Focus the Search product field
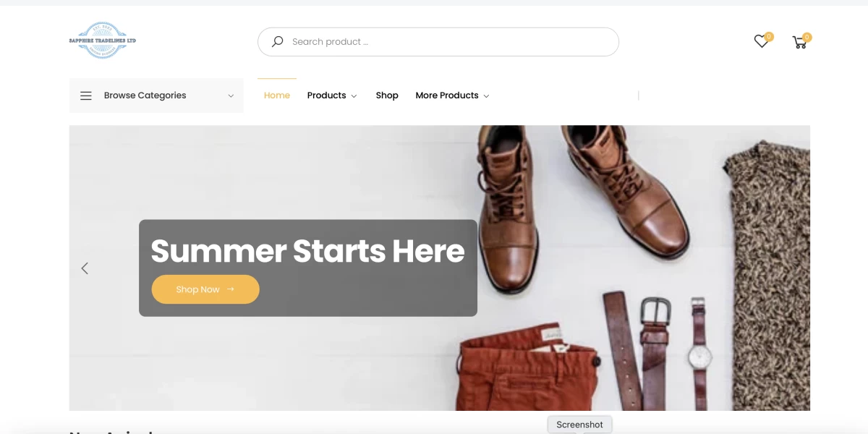This screenshot has height=434, width=868. tap(438, 42)
